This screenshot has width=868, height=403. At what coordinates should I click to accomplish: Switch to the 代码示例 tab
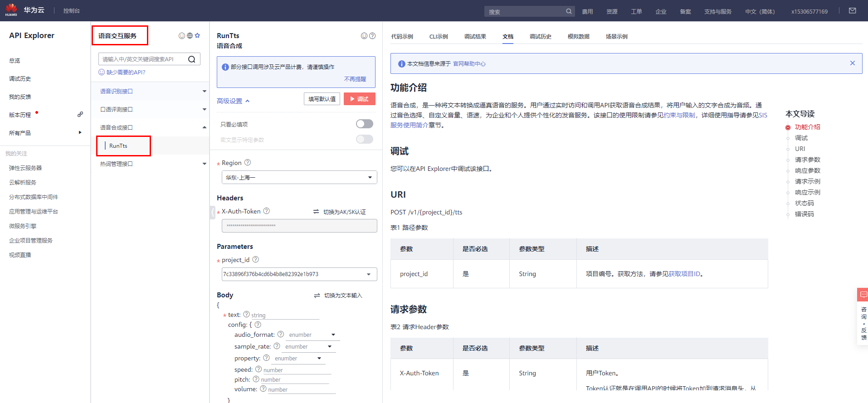pos(402,37)
